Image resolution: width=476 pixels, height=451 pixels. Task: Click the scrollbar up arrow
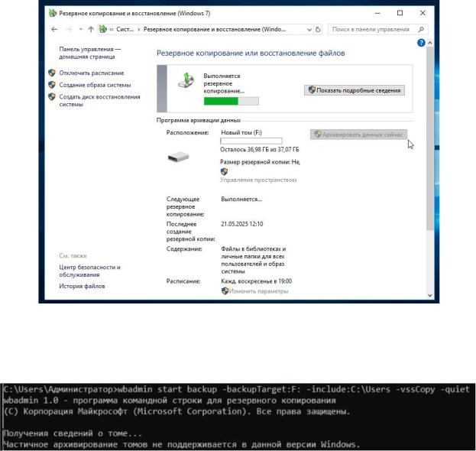pyautogui.click(x=429, y=43)
